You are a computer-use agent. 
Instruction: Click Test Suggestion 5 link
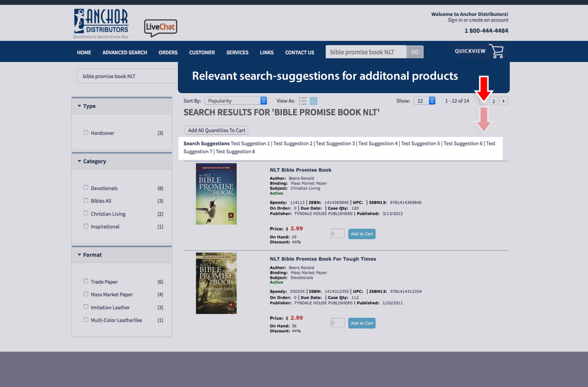coord(421,143)
